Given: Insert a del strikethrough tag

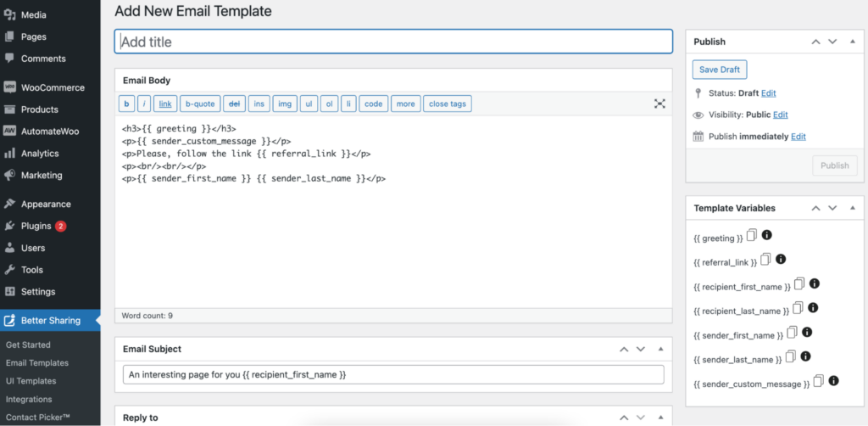Looking at the screenshot, I should (x=234, y=104).
